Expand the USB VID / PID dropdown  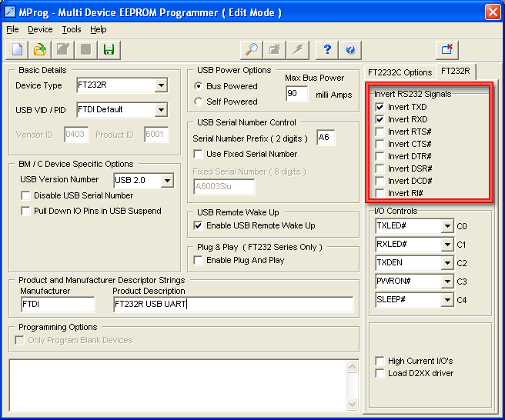(x=161, y=110)
